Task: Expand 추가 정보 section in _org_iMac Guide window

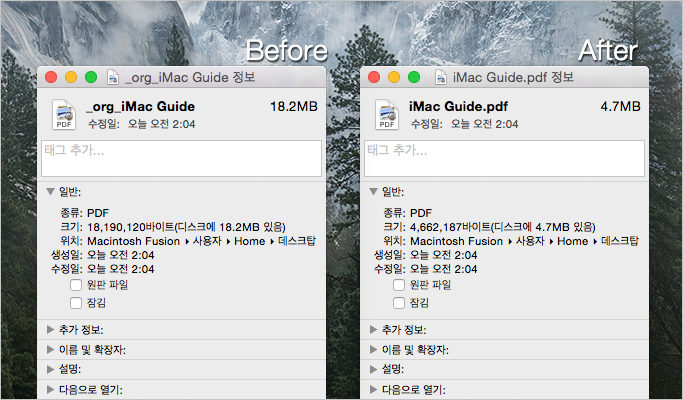Action: point(51,329)
